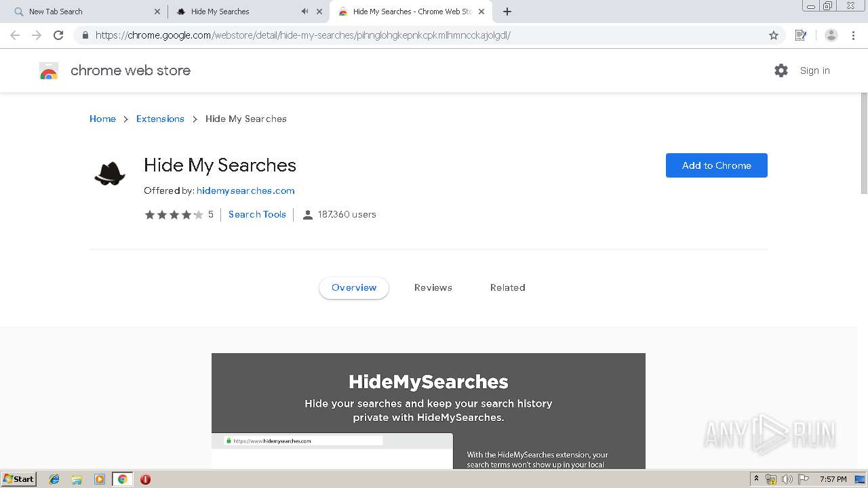Click the volume speaker tray icon
This screenshot has height=488, width=868.
787,479
